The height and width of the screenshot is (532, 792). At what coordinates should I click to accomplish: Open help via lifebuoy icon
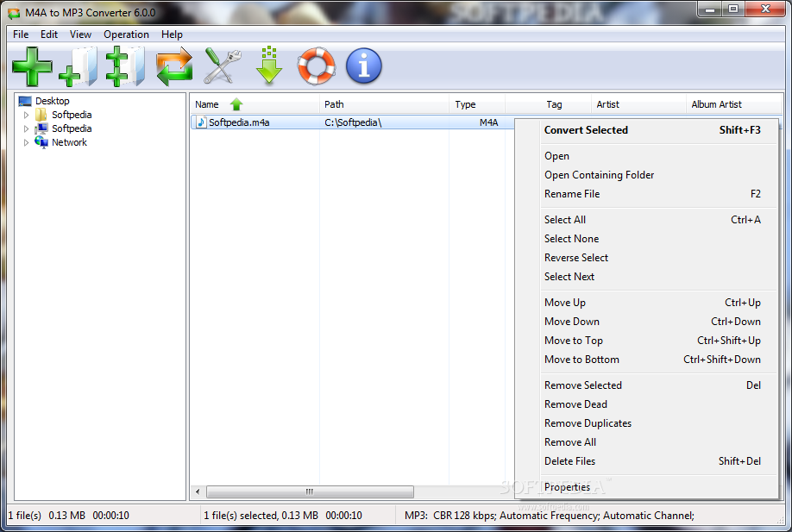(316, 66)
